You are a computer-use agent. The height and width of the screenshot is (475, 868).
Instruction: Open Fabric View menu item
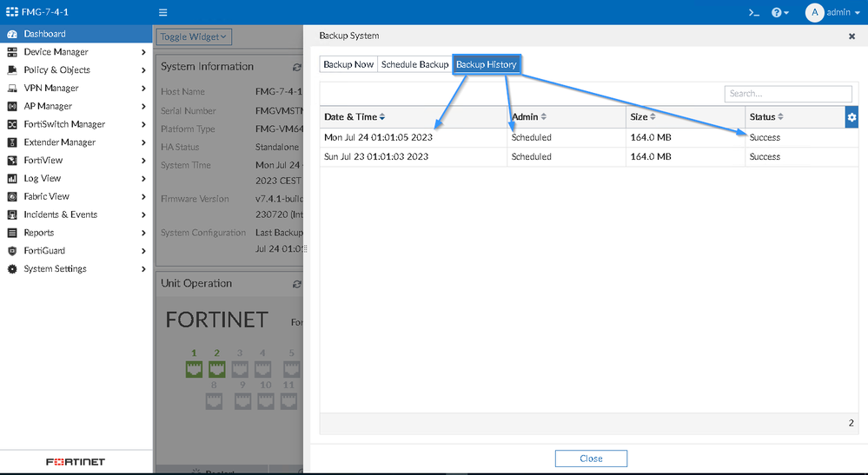click(x=47, y=196)
